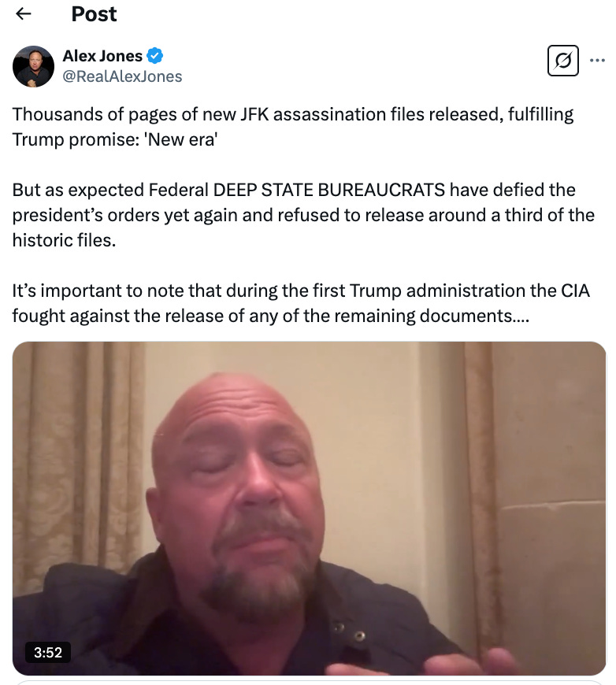The image size is (616, 685).
Task: Click the words historic files
Action: coord(64,240)
